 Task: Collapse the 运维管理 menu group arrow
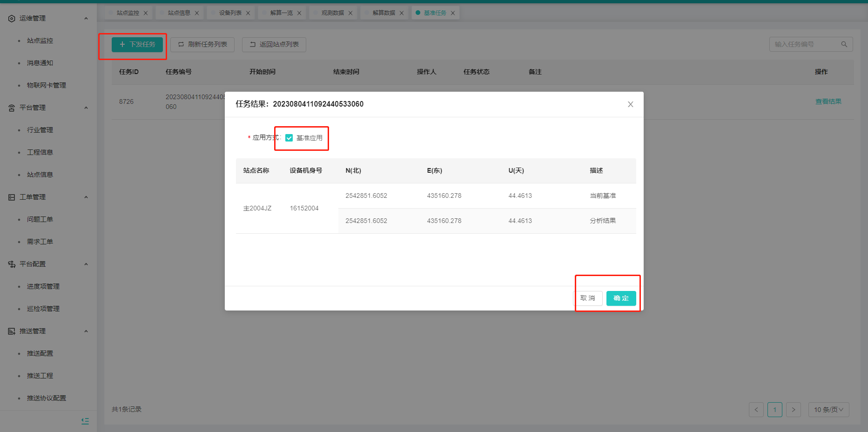coord(86,19)
